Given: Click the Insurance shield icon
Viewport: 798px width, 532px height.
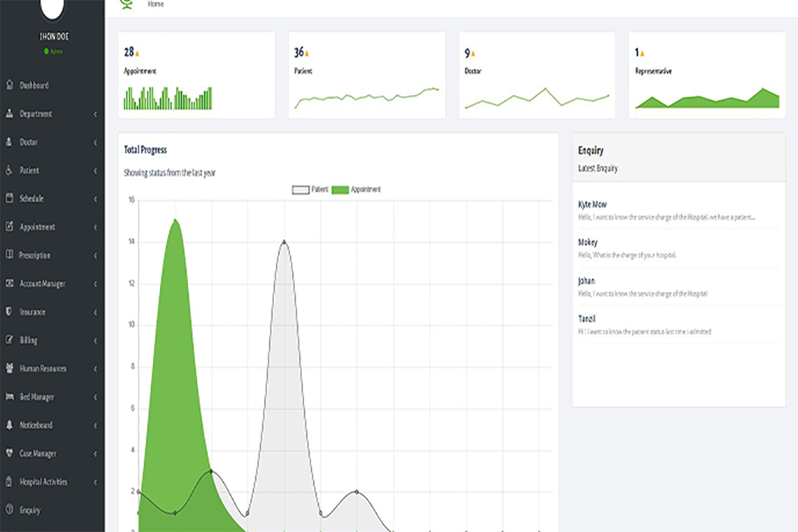Looking at the screenshot, I should pyautogui.click(x=9, y=312).
